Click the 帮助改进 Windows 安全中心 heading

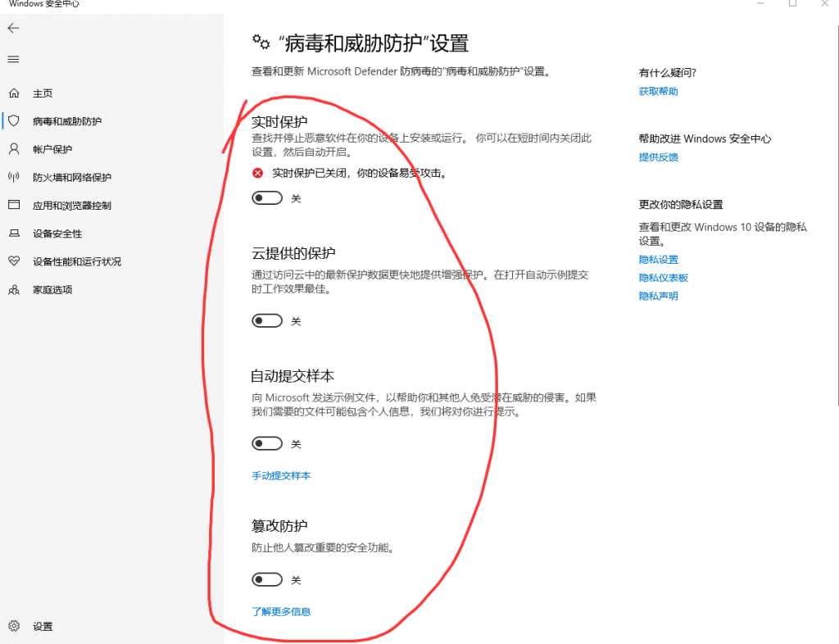705,138
